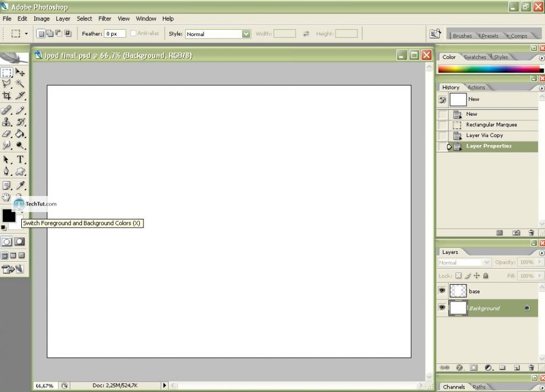
Task: Open the Opacity slider arrow
Action: click(x=540, y=262)
